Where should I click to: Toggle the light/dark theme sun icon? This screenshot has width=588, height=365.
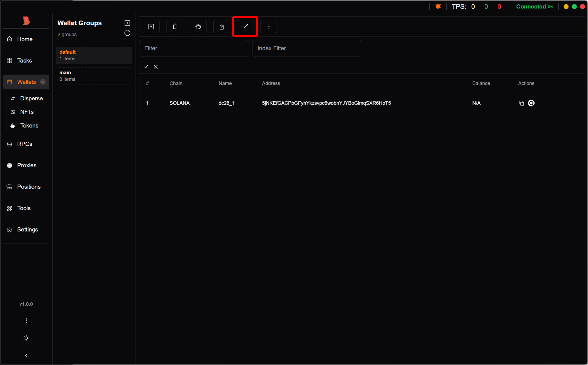(26, 338)
